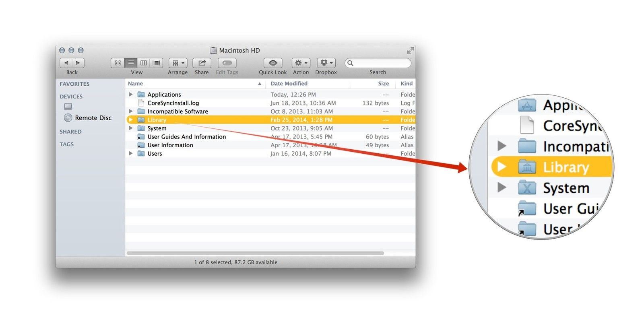The height and width of the screenshot is (334, 644).
Task: Select the CoreSyncInstall.log file
Action: tap(173, 103)
